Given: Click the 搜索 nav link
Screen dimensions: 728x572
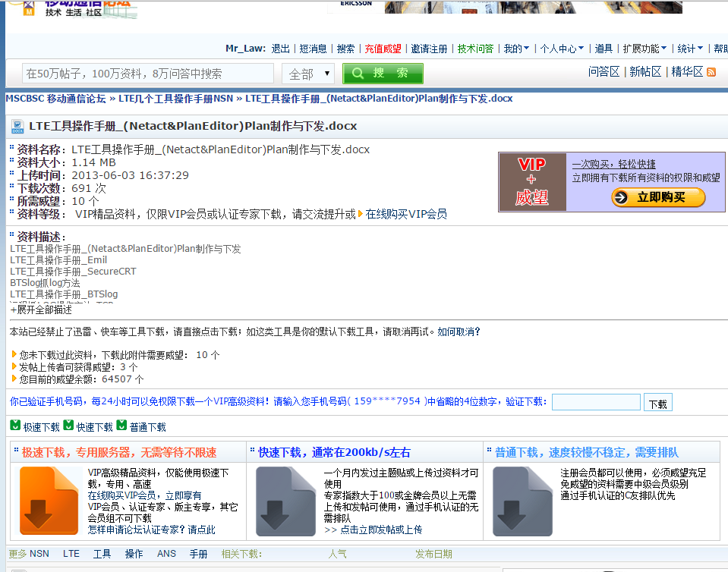Looking at the screenshot, I should [346, 49].
